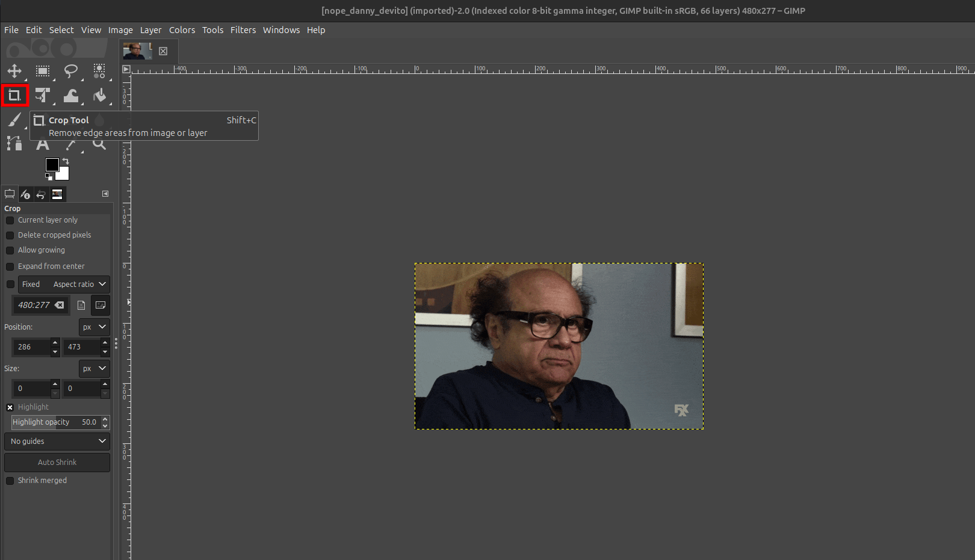Open the Layer menu
Screen dimensions: 975x560
point(150,30)
